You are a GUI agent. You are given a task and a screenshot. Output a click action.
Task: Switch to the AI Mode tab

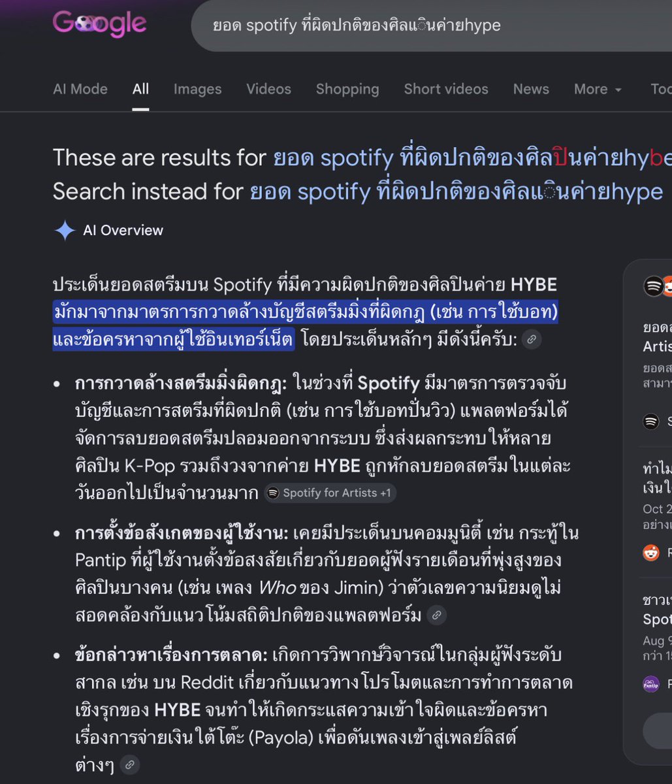80,89
